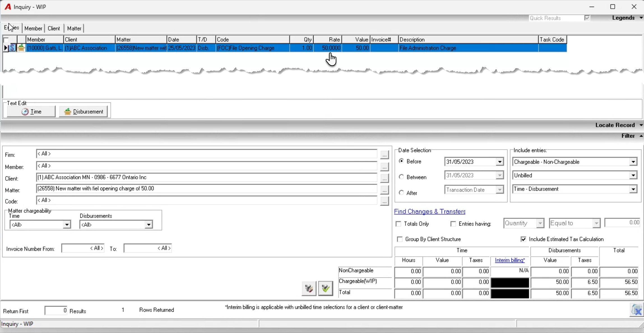Open the Client browse ellipsis button
Screen dimensions: 644x333
coord(384,178)
